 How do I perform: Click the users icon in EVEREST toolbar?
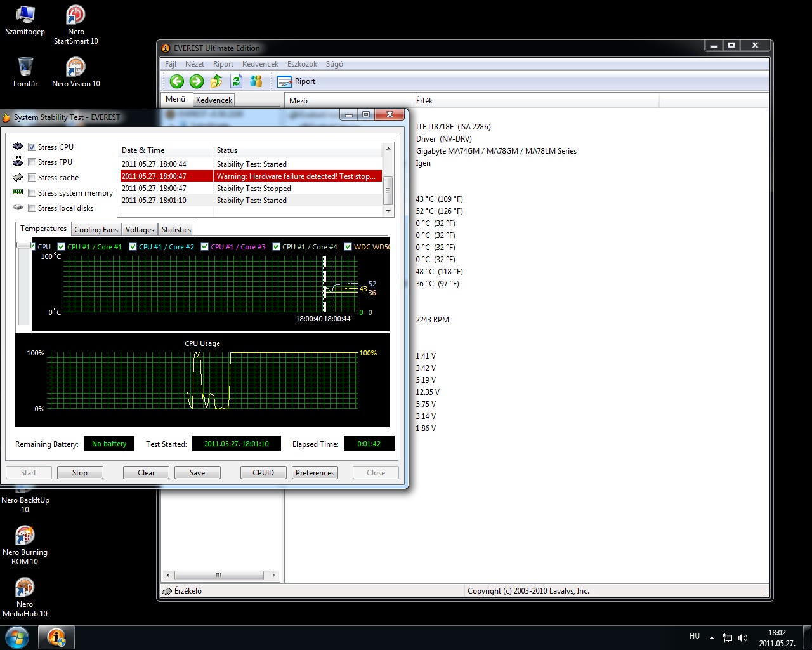click(x=256, y=81)
